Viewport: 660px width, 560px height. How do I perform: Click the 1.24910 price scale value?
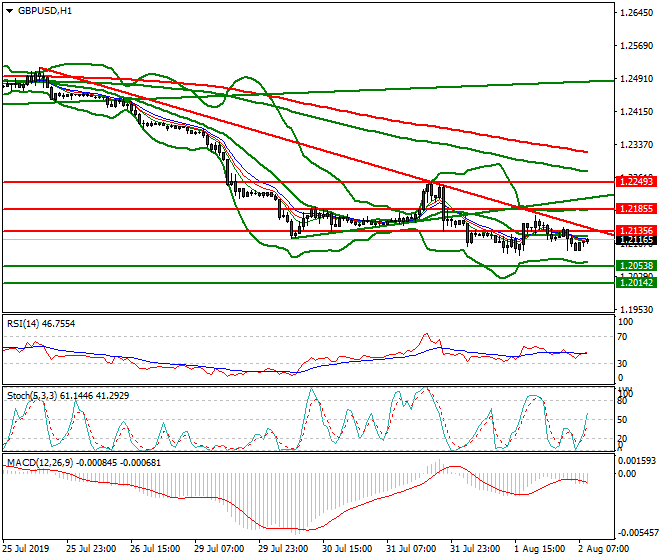coord(637,79)
